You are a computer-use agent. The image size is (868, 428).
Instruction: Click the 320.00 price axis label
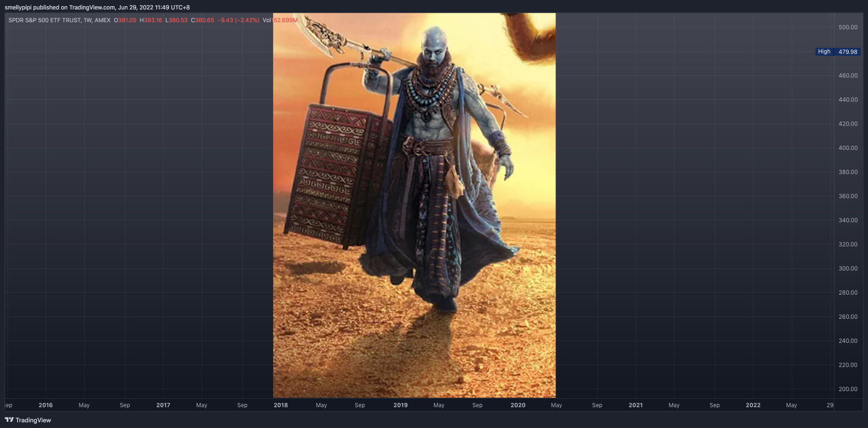point(848,245)
